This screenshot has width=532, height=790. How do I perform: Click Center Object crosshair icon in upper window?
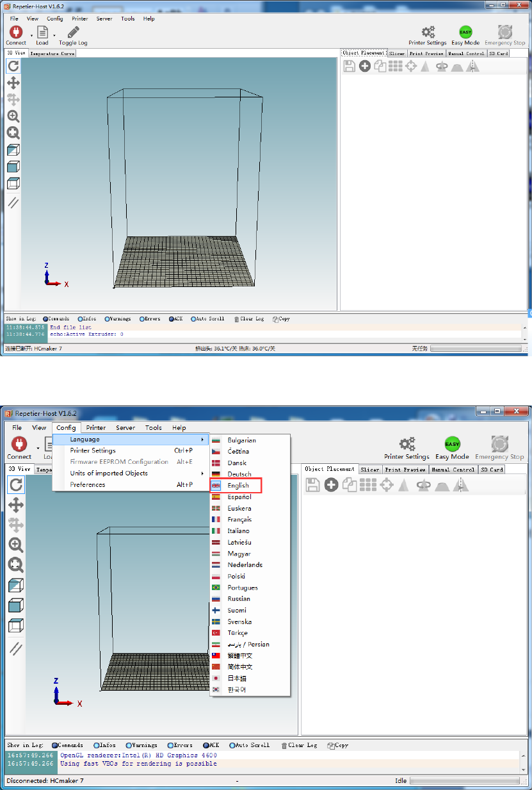point(411,66)
